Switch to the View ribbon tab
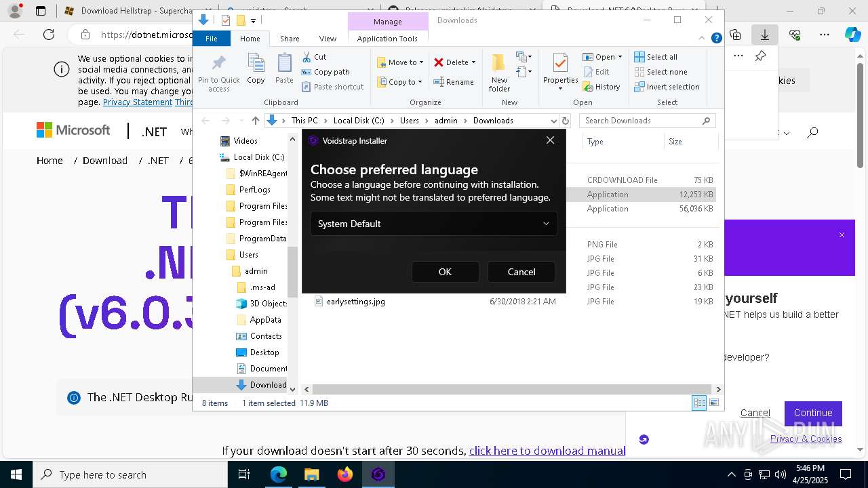 pyautogui.click(x=328, y=39)
